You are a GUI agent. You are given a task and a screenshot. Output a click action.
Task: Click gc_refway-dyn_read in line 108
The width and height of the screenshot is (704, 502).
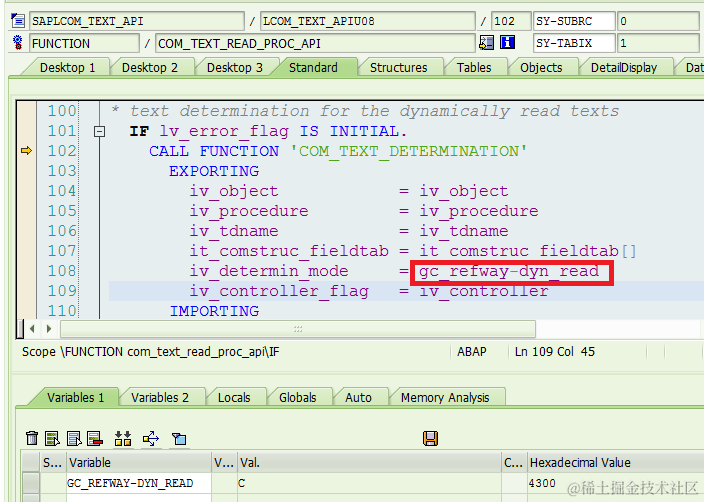pos(509,271)
